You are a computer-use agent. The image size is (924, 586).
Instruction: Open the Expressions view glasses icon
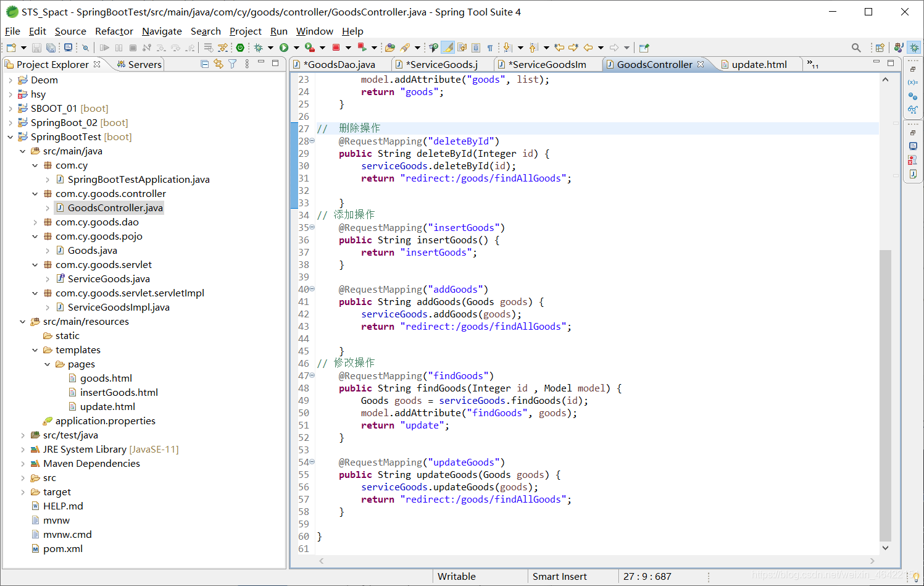913,110
